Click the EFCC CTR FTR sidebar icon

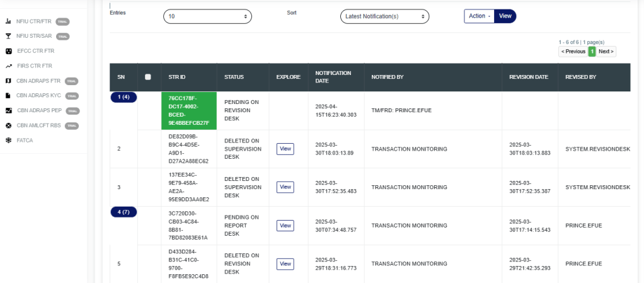[x=8, y=51]
